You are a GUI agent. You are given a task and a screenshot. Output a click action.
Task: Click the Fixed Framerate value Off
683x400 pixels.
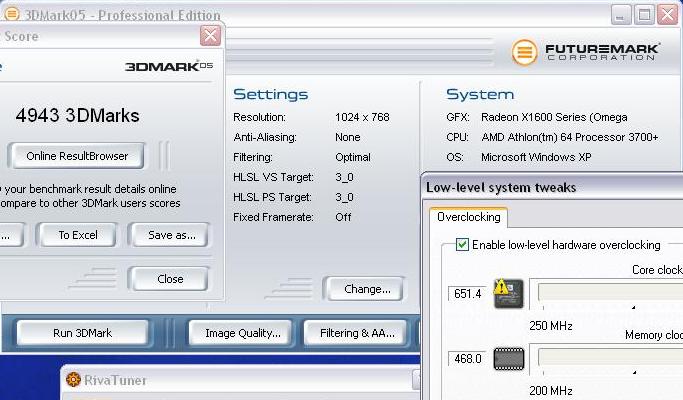click(343, 217)
